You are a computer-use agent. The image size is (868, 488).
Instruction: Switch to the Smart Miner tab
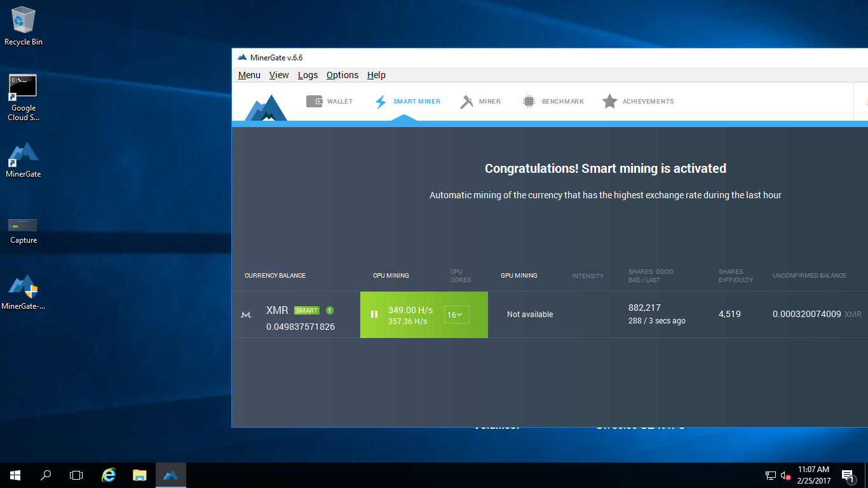click(x=407, y=102)
